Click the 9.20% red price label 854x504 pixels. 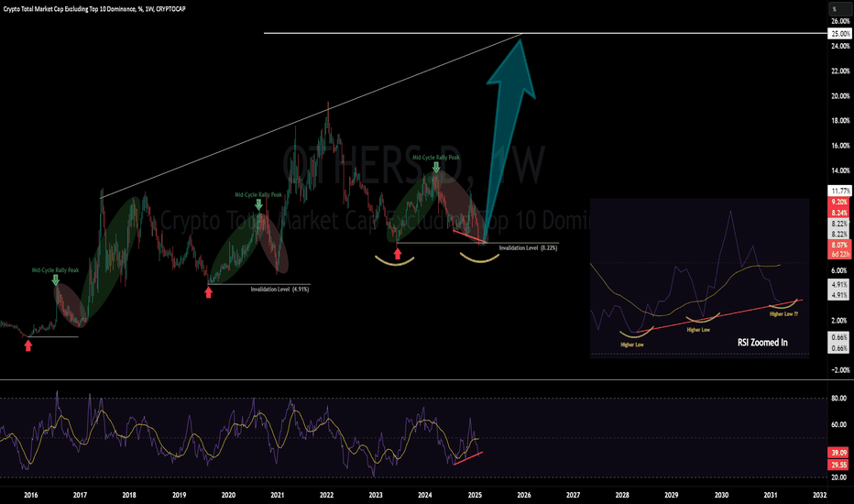[x=839, y=202]
